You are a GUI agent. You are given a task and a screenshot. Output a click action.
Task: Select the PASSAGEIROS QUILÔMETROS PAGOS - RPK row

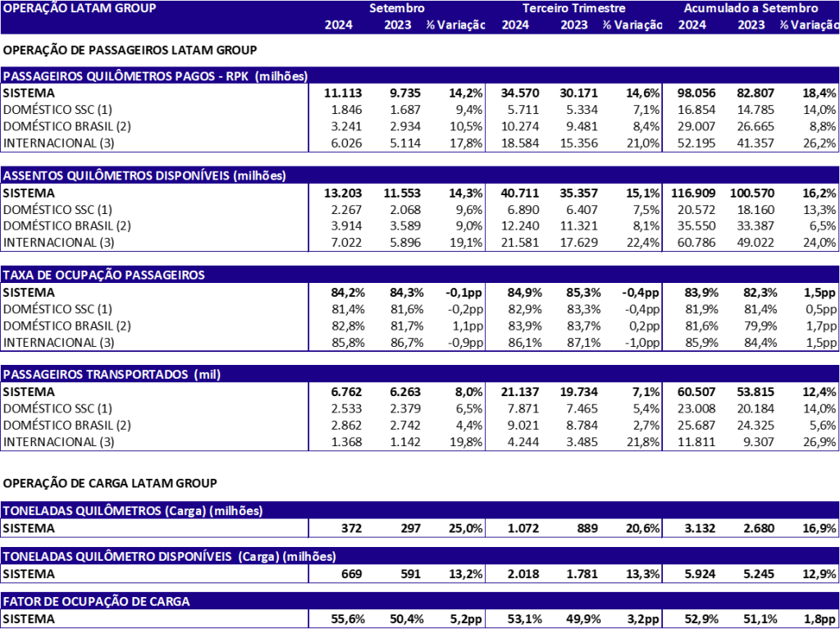pyautogui.click(x=155, y=76)
